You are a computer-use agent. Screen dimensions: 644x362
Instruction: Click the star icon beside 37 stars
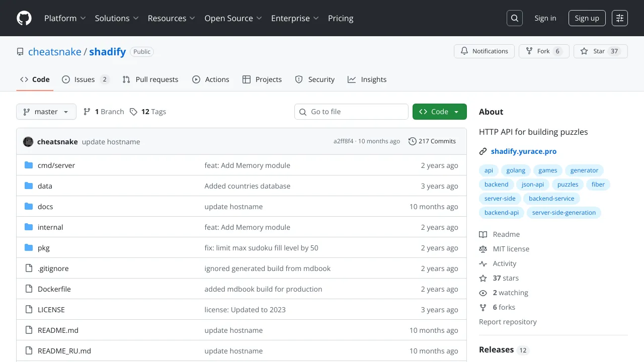pos(483,278)
